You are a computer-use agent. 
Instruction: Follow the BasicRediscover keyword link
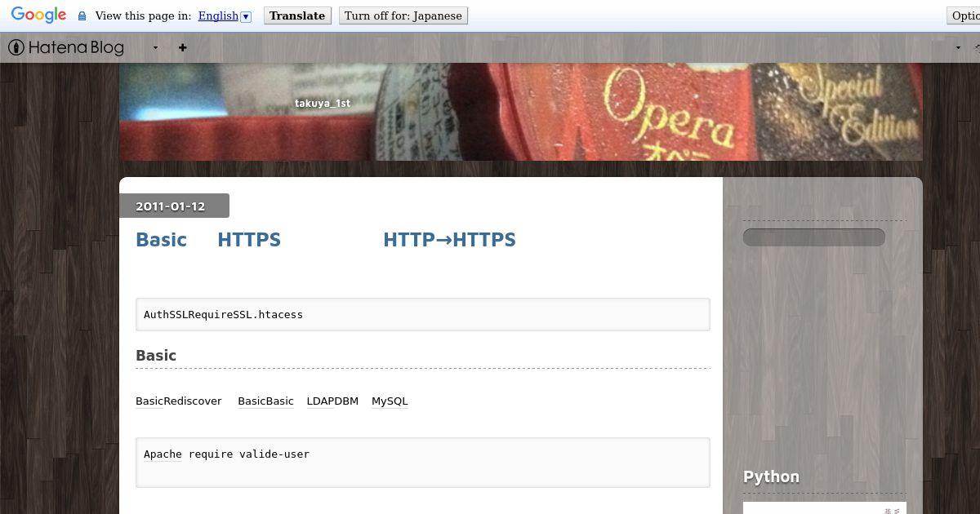pos(179,401)
